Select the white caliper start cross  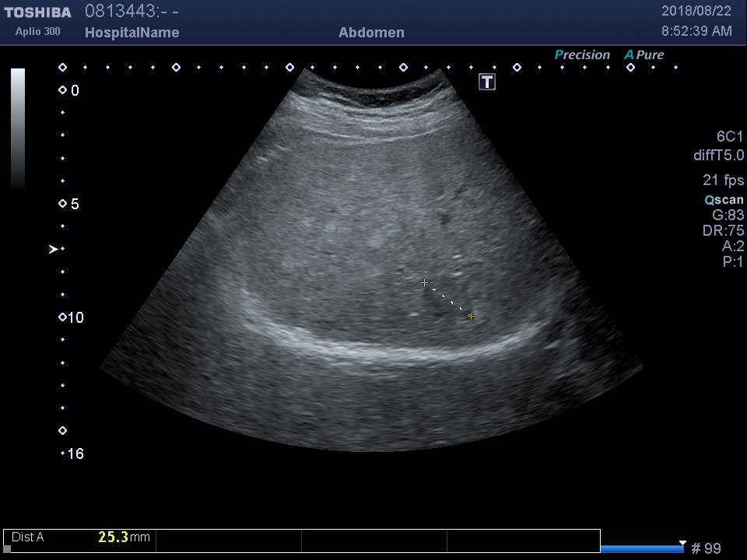[424, 283]
